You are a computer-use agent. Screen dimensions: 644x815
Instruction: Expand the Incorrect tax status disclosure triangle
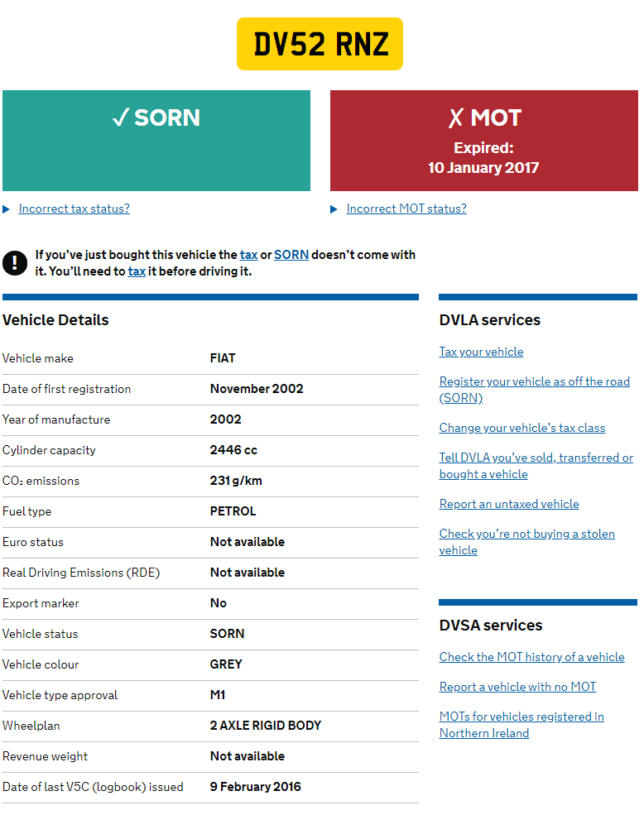point(7,209)
